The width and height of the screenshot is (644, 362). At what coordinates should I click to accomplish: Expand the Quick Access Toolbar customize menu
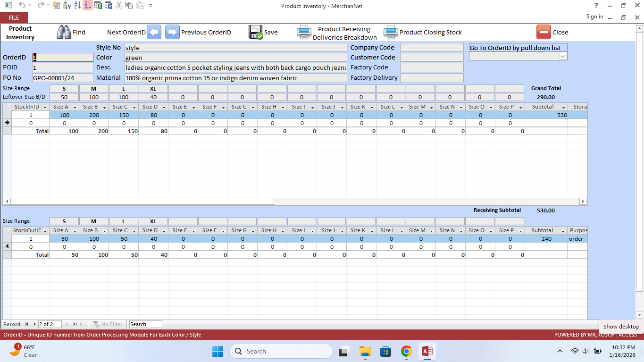150,6
